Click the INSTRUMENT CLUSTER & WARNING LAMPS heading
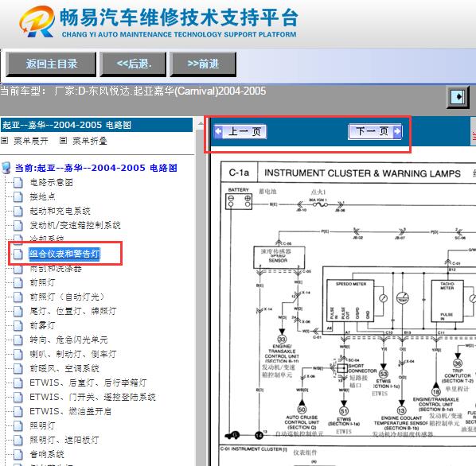The height and width of the screenshot is (466, 476). coord(362,173)
